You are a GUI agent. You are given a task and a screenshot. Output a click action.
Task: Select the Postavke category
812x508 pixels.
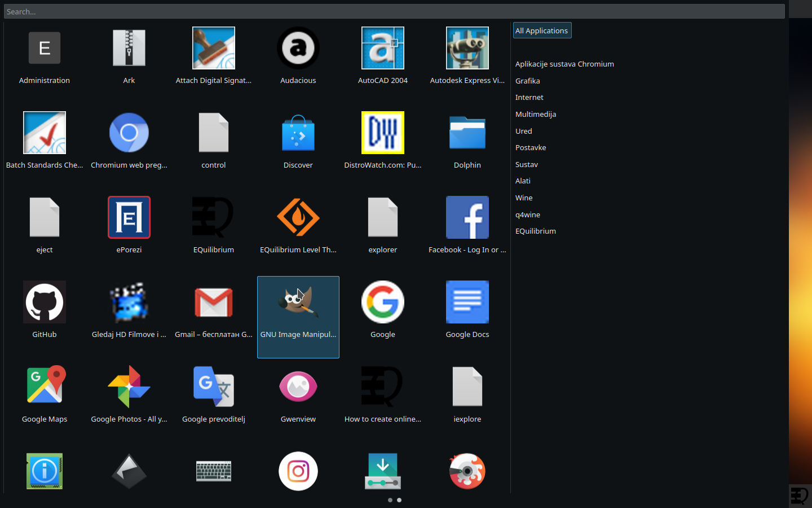[531, 147]
